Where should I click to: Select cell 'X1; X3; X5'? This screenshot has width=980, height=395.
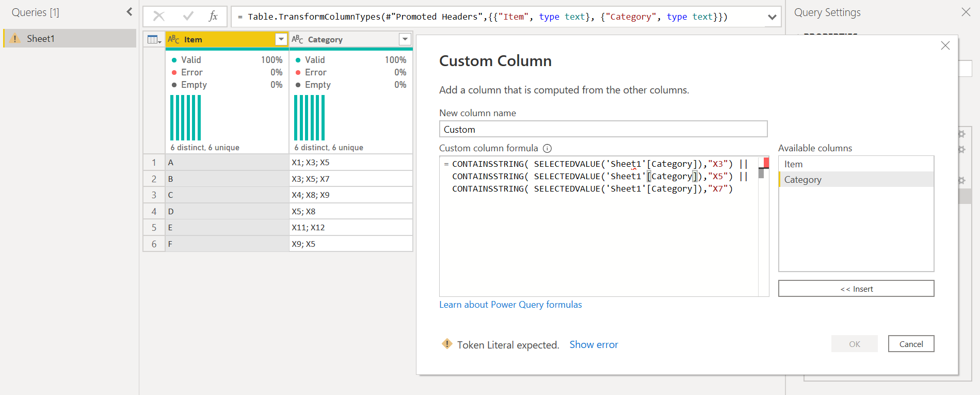[351, 163]
